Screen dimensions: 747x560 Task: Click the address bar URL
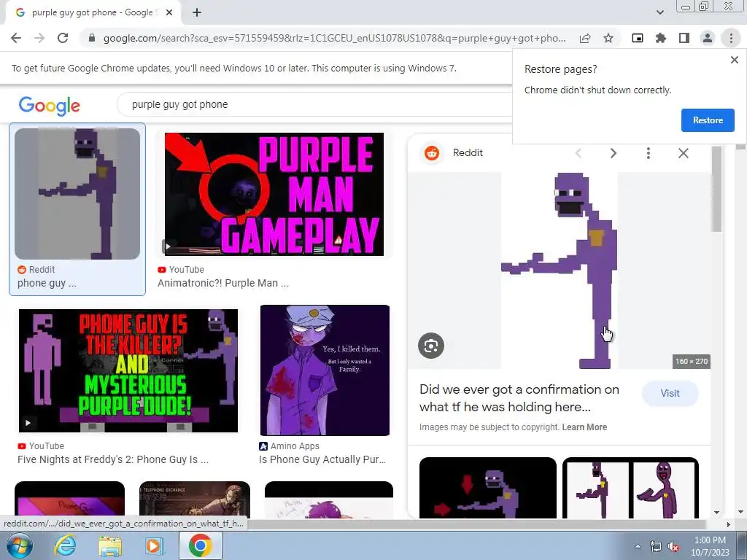pos(334,38)
